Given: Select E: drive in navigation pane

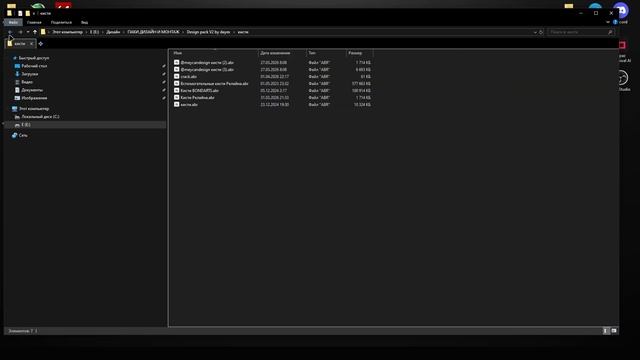Looking at the screenshot, I should pyautogui.click(x=85, y=124).
